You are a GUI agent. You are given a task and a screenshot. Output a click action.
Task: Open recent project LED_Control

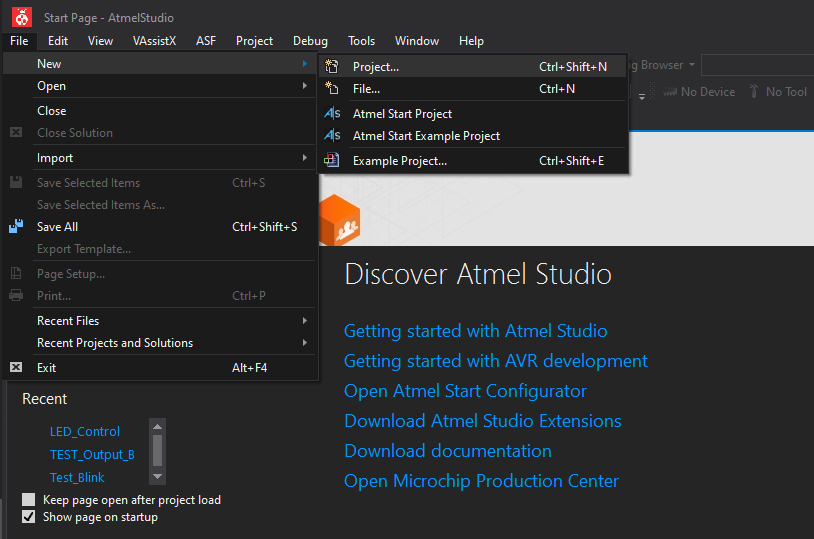pos(85,432)
